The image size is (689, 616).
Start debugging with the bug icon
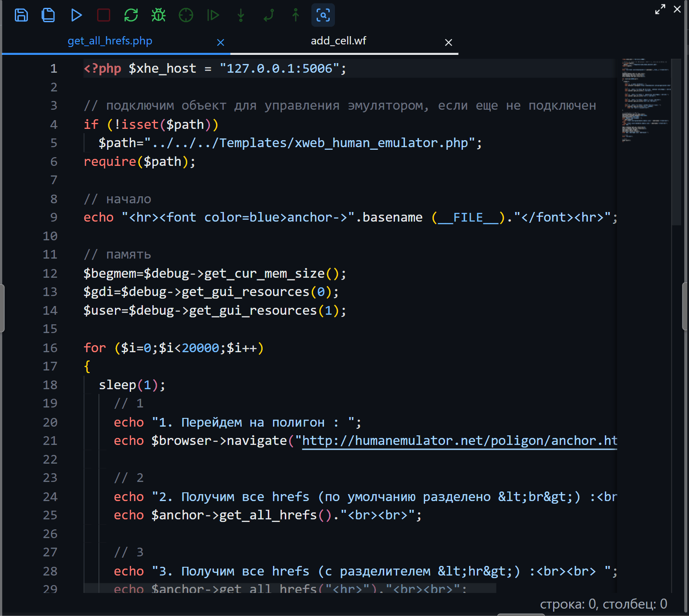pyautogui.click(x=159, y=15)
